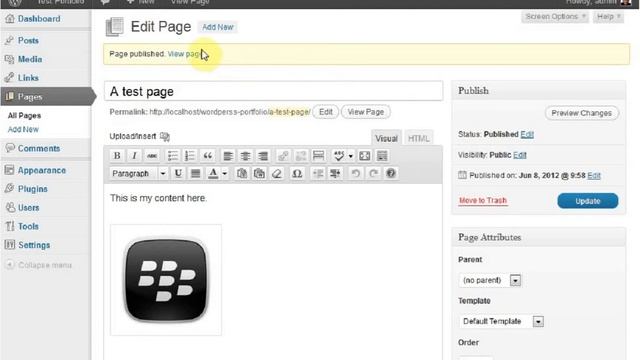Screen dimensions: 640x360
Task: Switch to the HTML editor tab
Action: (x=418, y=138)
